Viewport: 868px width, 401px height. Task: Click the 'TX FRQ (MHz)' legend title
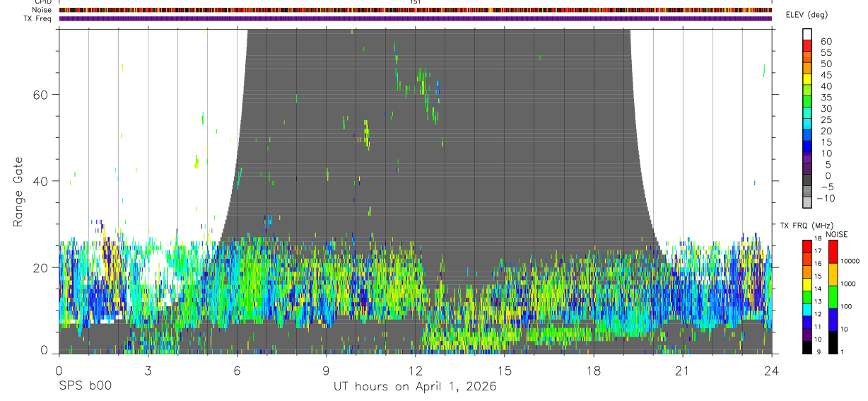805,226
